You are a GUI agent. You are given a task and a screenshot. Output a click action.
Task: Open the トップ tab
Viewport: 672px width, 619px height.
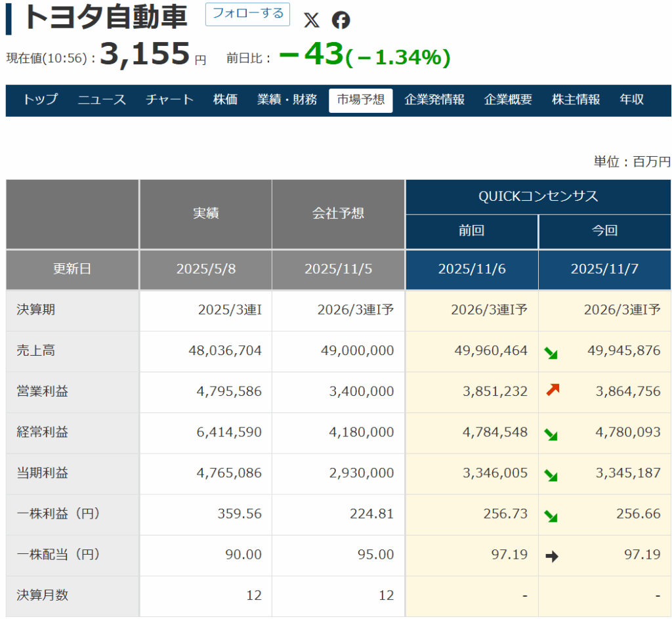[x=40, y=100]
